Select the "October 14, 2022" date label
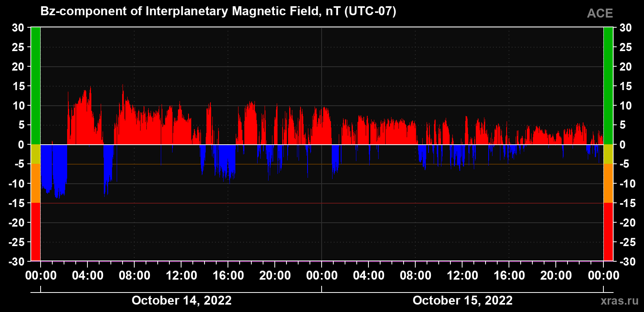 pos(181,300)
